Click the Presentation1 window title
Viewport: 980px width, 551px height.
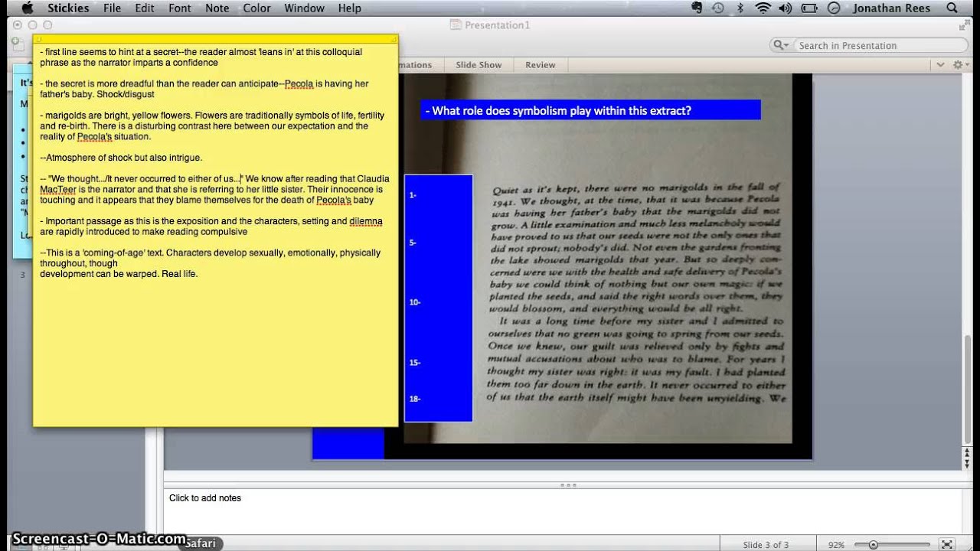[x=498, y=25]
